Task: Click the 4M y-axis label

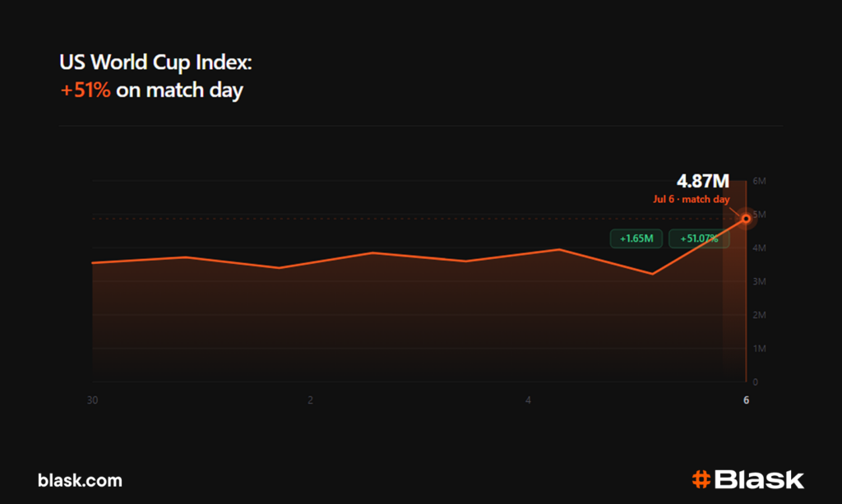Action: (759, 248)
